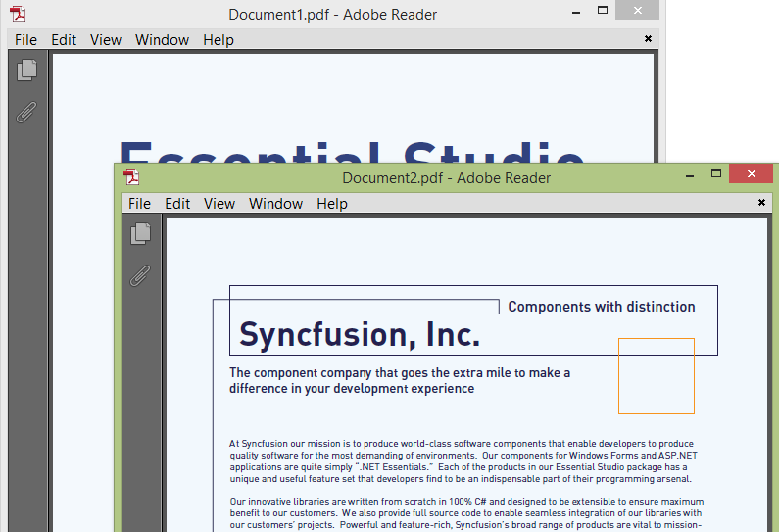The image size is (779, 532).
Task: Open Edit menu in Document1 window
Action: click(64, 40)
